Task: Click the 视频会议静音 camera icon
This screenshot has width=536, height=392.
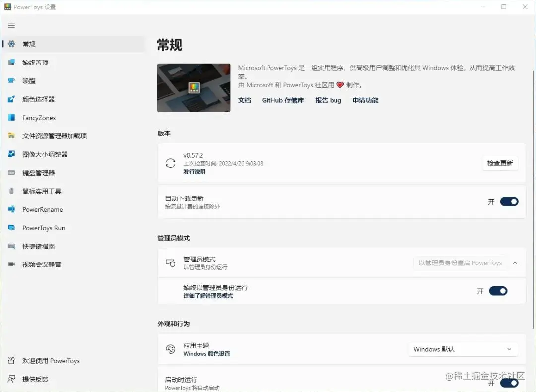Action: [x=11, y=264]
